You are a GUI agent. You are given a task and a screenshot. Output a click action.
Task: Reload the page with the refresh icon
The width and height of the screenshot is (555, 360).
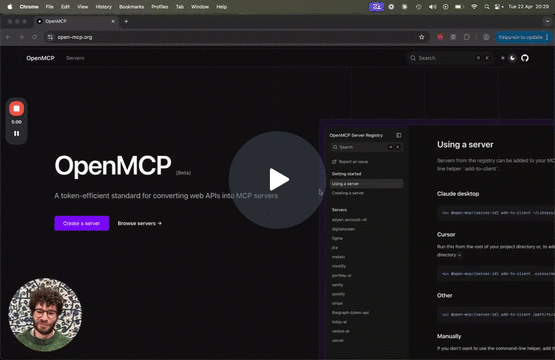point(34,37)
